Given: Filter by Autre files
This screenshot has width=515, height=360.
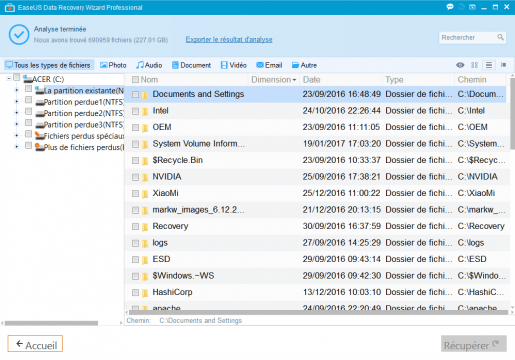Looking at the screenshot, I should coord(304,65).
